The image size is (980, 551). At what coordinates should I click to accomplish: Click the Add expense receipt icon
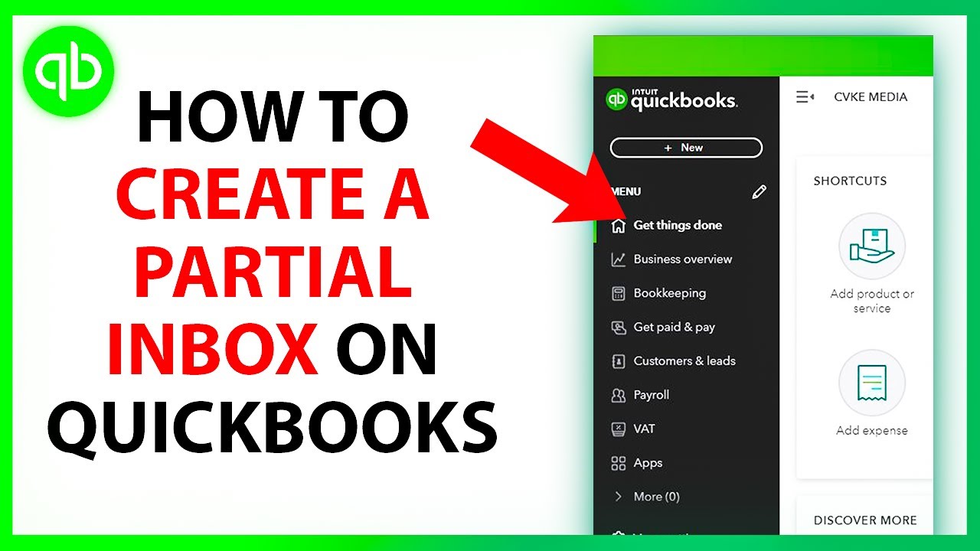tap(872, 383)
